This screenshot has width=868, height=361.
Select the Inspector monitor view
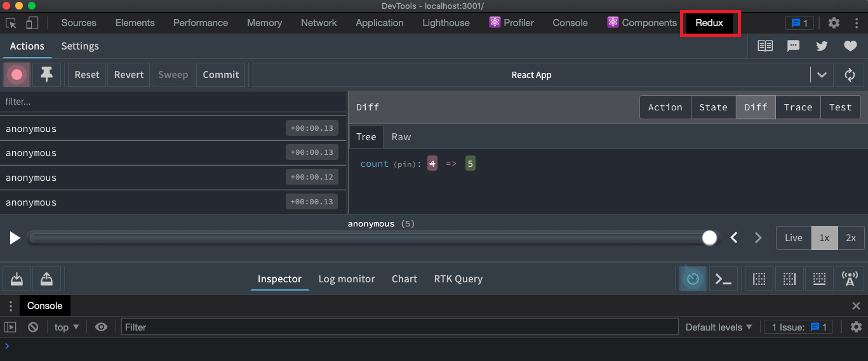(279, 279)
